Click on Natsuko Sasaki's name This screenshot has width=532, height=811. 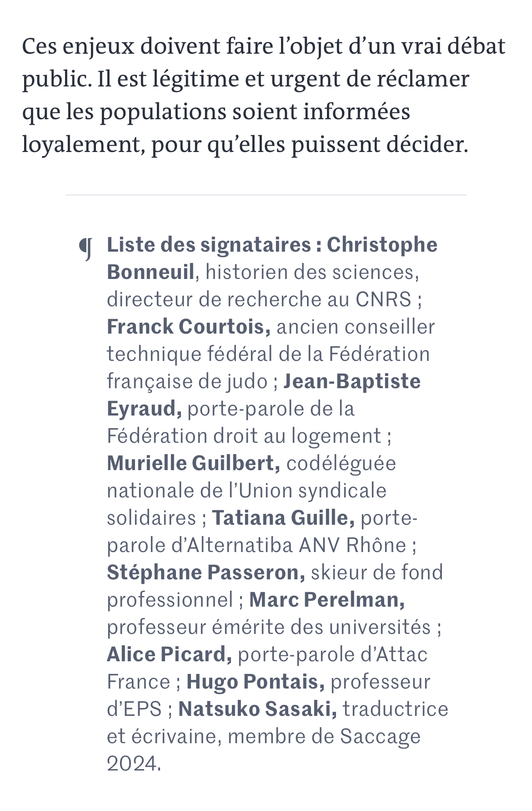point(258,709)
